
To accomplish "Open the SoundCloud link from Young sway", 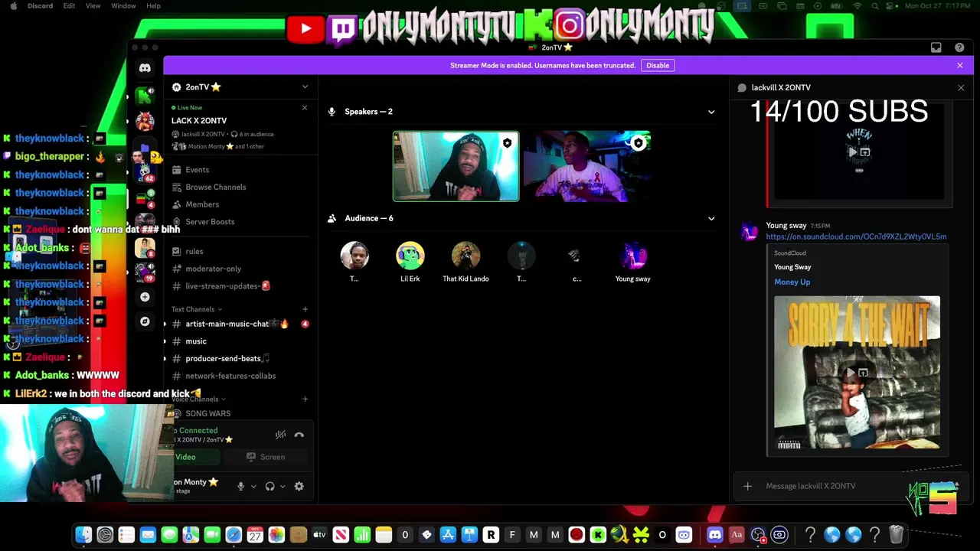I will (x=856, y=236).
